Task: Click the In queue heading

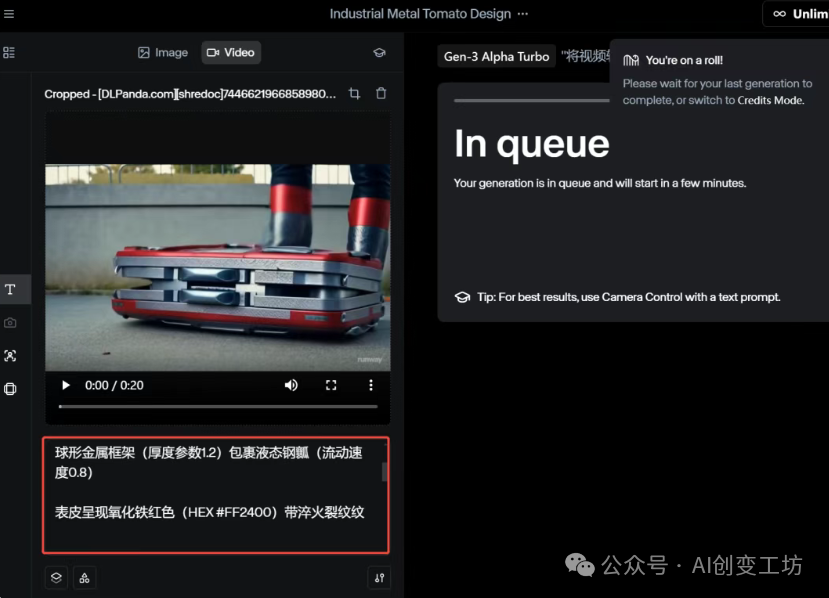Action: pos(532,144)
